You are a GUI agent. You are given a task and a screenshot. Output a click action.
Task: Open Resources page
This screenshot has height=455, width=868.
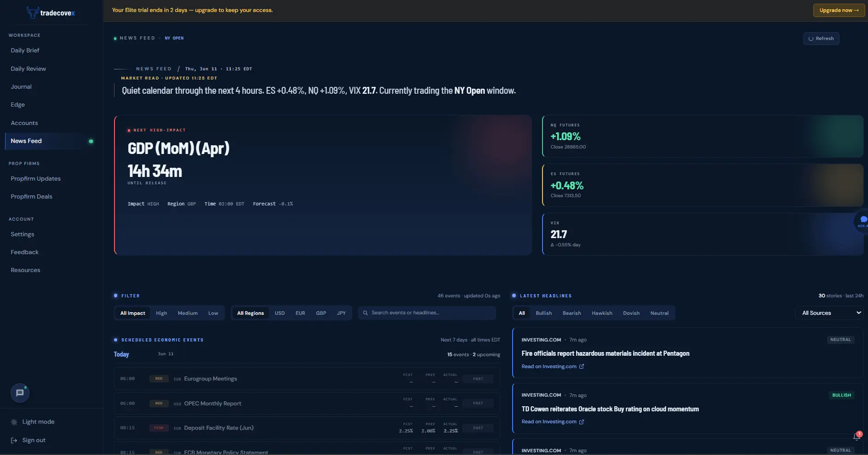(26, 270)
